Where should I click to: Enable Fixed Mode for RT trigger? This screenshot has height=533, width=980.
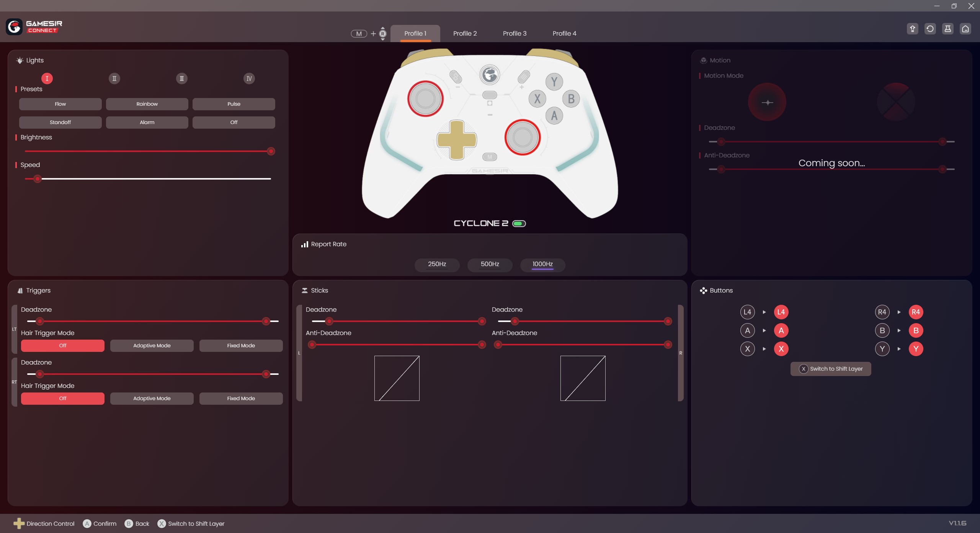(x=241, y=399)
